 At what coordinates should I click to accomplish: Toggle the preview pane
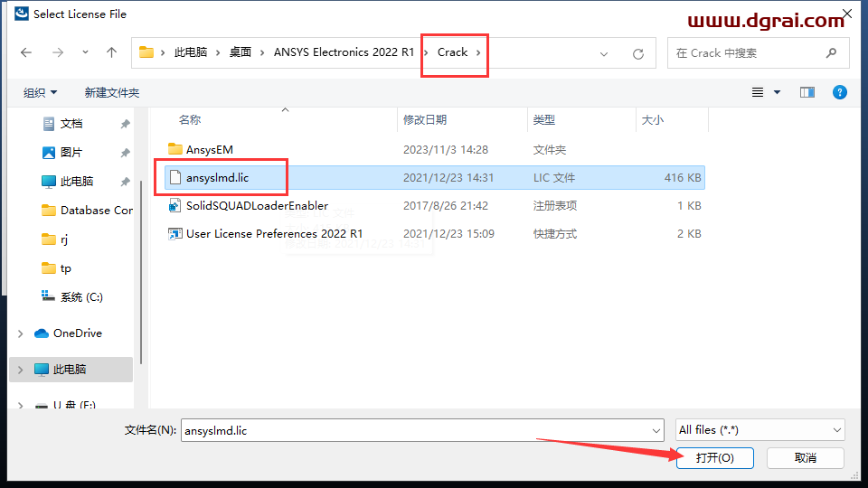pyautogui.click(x=807, y=92)
